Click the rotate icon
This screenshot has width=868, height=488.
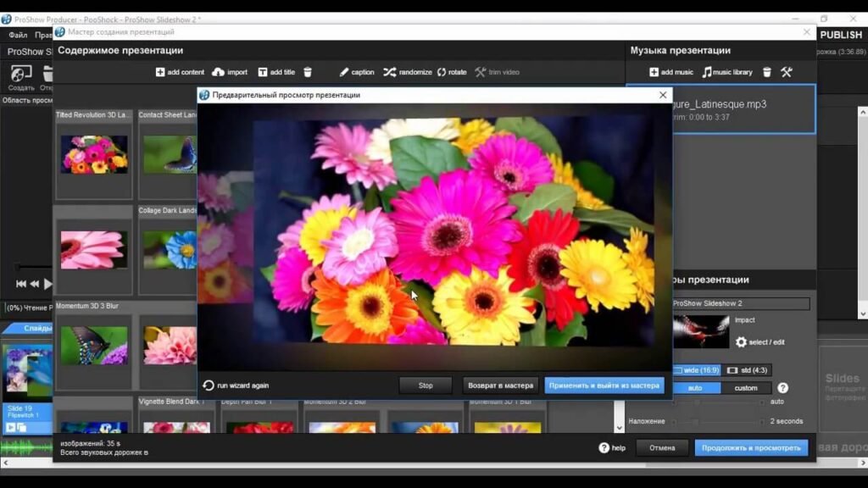coord(442,72)
